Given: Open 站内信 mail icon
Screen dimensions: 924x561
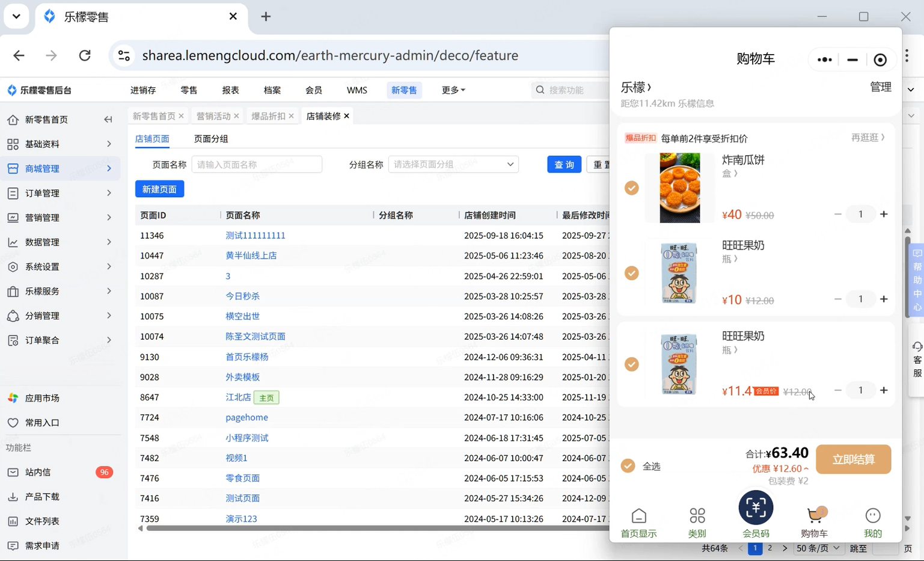Looking at the screenshot, I should point(13,473).
